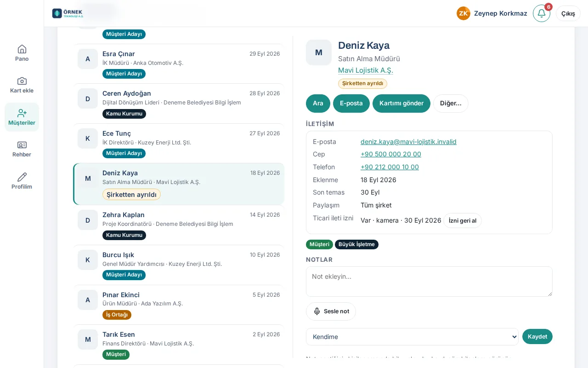
Task: Click the Çıkış button
Action: click(568, 13)
